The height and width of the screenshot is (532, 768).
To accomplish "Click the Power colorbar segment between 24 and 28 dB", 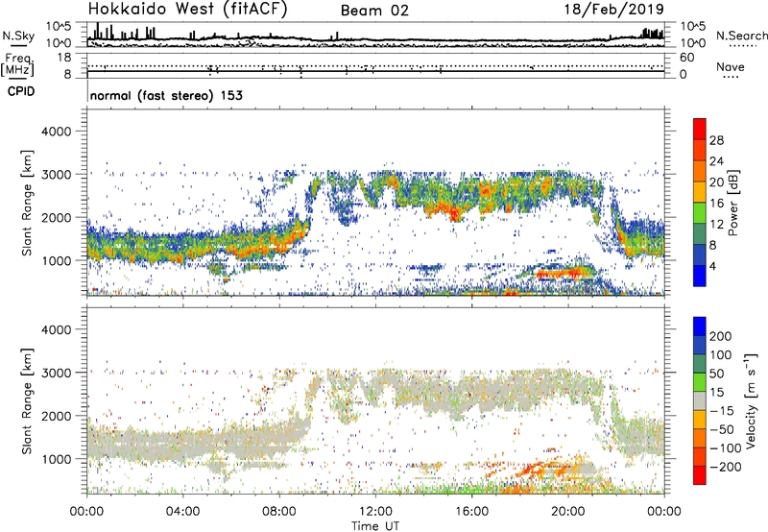I will click(700, 150).
